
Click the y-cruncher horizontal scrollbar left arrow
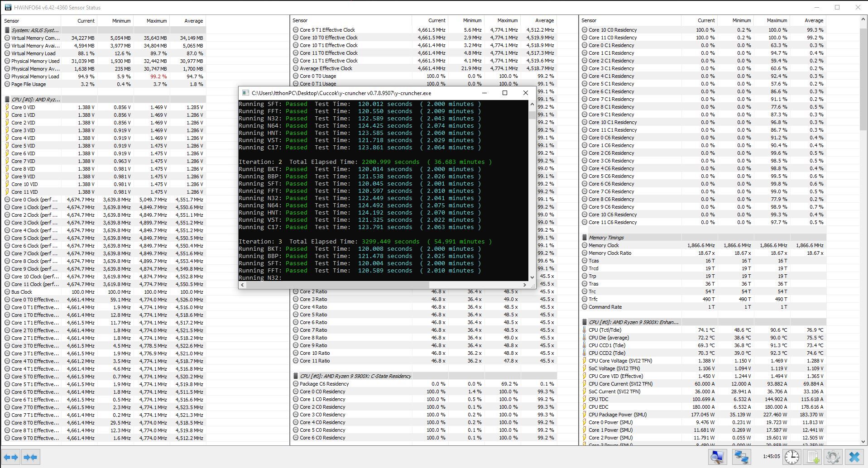[242, 285]
